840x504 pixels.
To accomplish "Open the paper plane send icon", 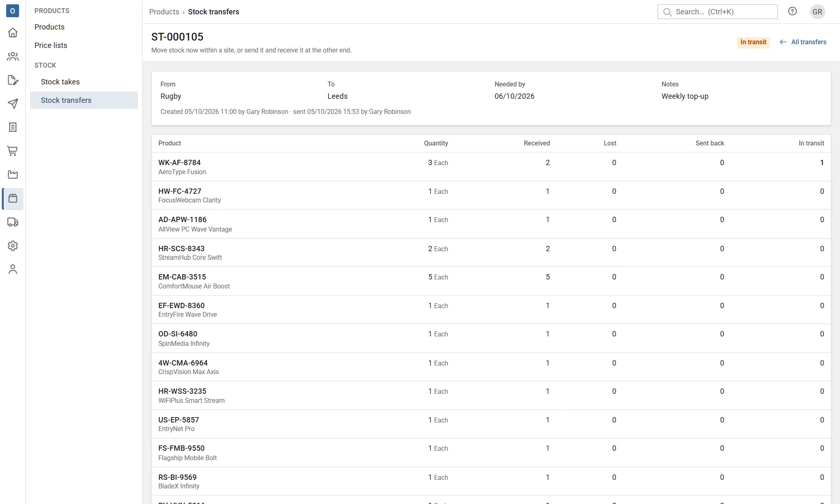I will [13, 104].
